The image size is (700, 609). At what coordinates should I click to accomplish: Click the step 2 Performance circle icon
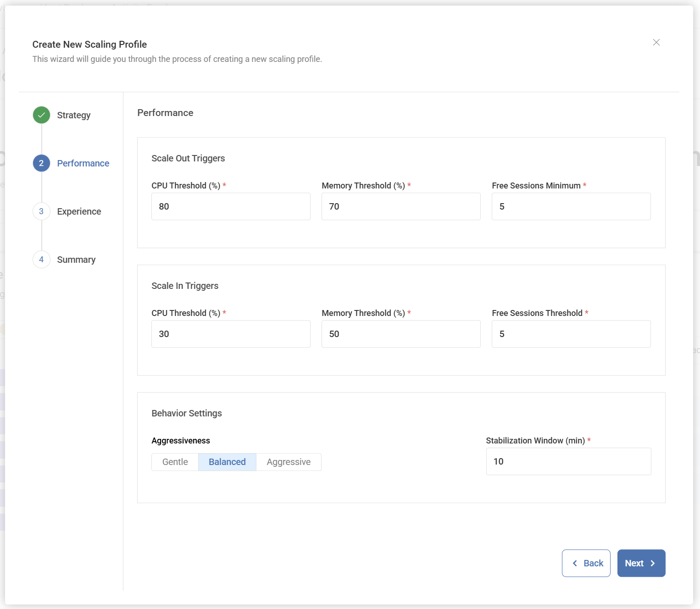pos(41,163)
